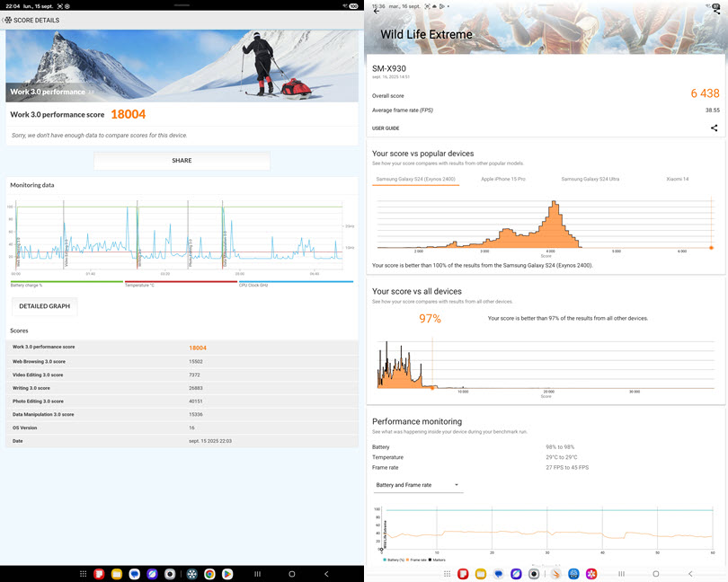Open the app drawer grid in left taskbar
The width and height of the screenshot is (728, 582).
point(83,573)
